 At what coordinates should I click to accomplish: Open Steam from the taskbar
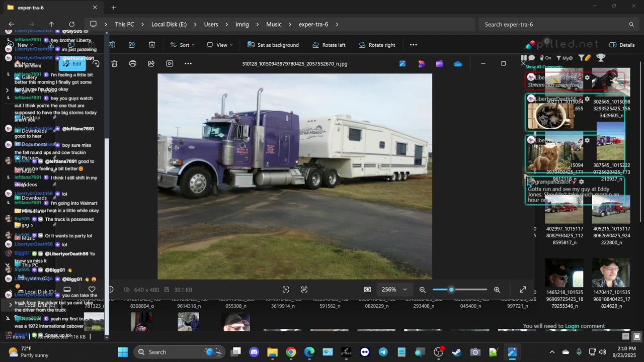(457, 352)
